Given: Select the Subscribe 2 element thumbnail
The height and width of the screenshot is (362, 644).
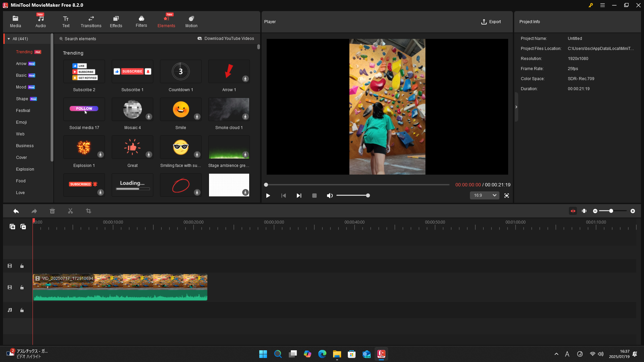Looking at the screenshot, I should (84, 72).
